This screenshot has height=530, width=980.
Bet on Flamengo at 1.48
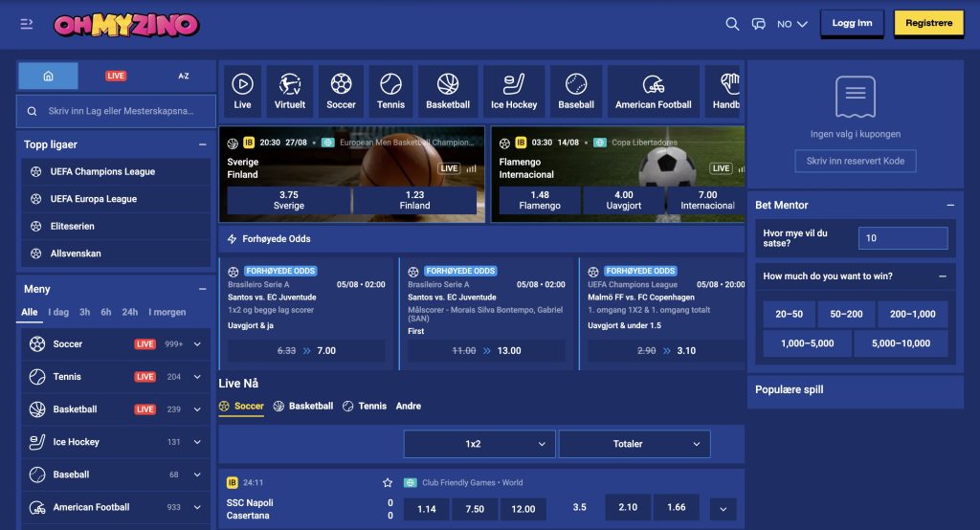pyautogui.click(x=540, y=200)
